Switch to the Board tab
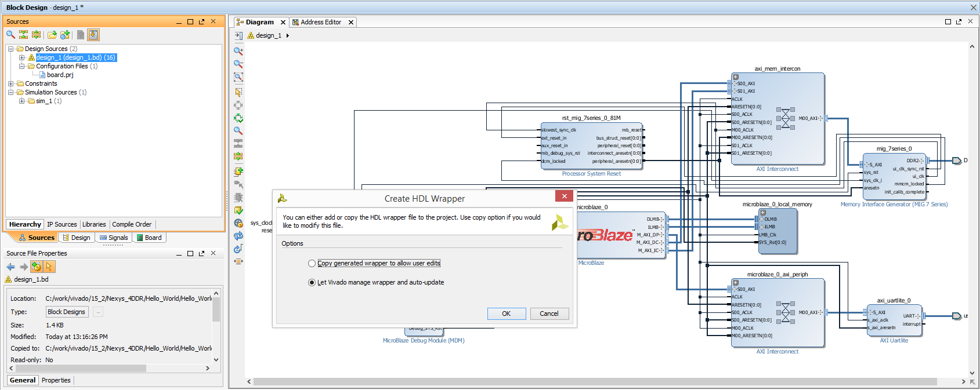The width and height of the screenshot is (980, 390). [149, 238]
